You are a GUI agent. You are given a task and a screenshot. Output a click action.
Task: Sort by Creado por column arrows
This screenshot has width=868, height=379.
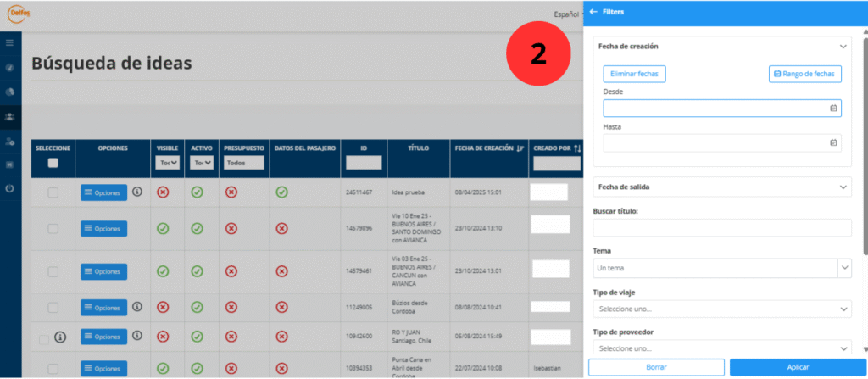[577, 148]
